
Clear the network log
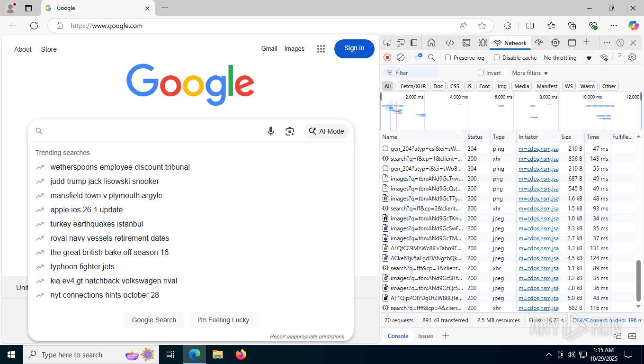click(x=401, y=57)
